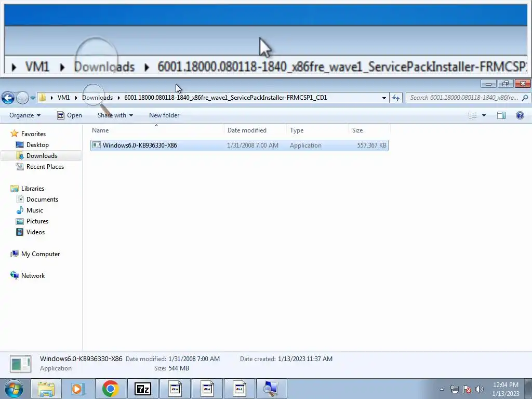
Task: Click the network tray icon
Action: 454,389
